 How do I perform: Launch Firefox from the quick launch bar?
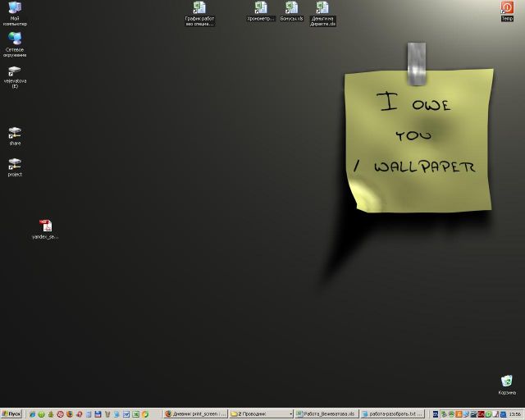tap(70, 414)
